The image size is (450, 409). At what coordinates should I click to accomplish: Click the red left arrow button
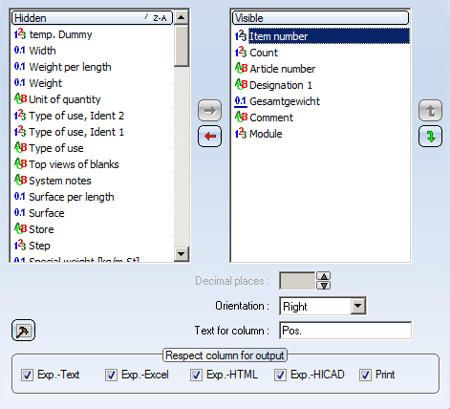(x=210, y=136)
